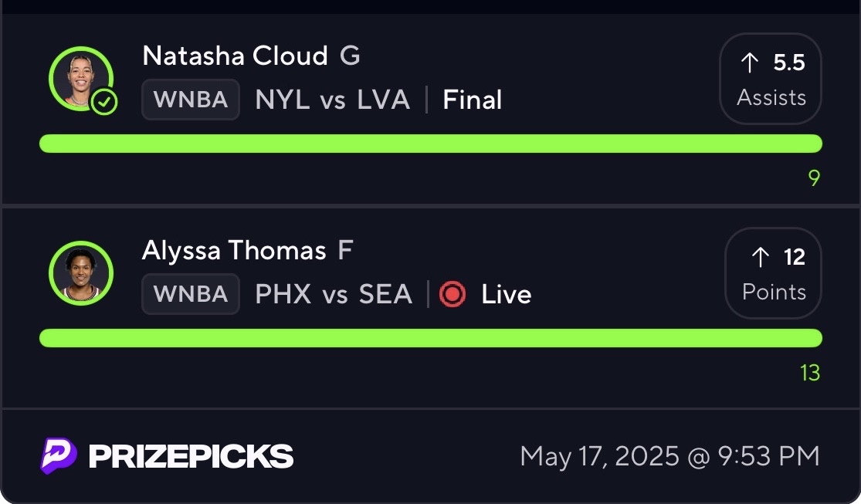Click the Final game status label
The width and height of the screenshot is (861, 504).
pos(473,100)
